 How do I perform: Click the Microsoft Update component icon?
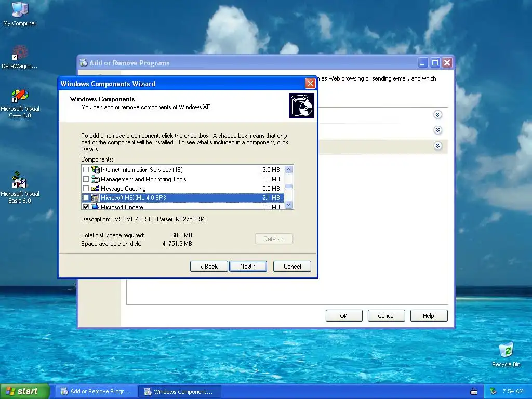(x=96, y=206)
